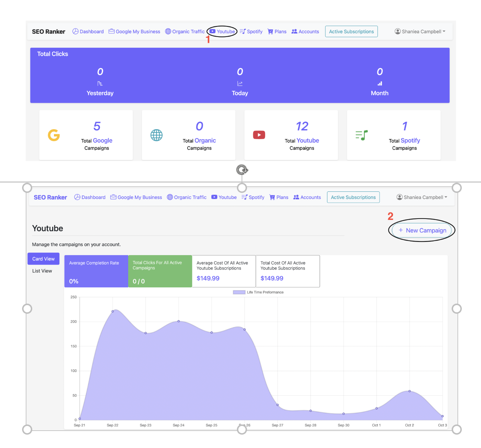Screen dimensions: 481x448
Task: Click the Sep 22 peak data point
Action: point(113,311)
